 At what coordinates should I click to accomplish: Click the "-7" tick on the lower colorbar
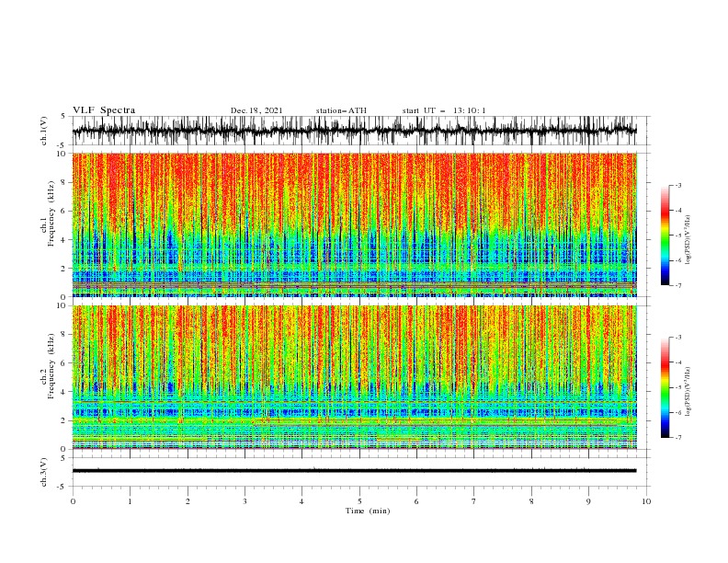click(x=677, y=437)
